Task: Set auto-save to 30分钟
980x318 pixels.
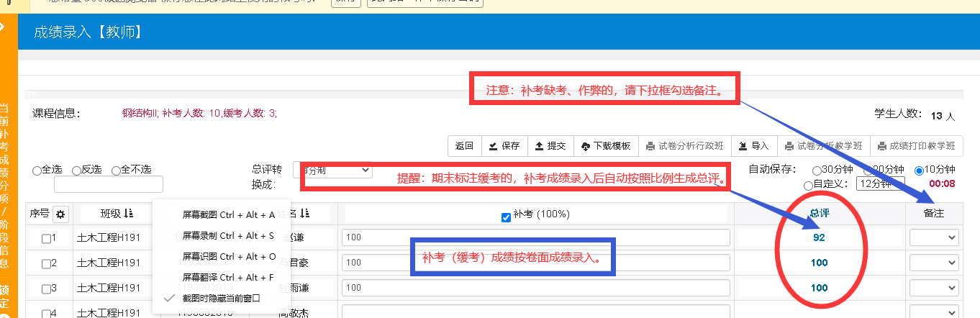Action: pyautogui.click(x=816, y=171)
